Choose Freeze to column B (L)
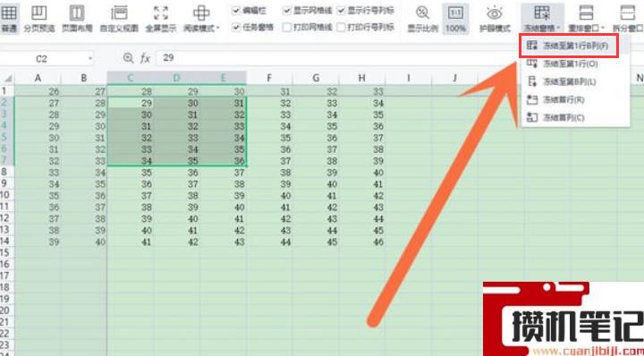This screenshot has width=644, height=356. tap(575, 81)
